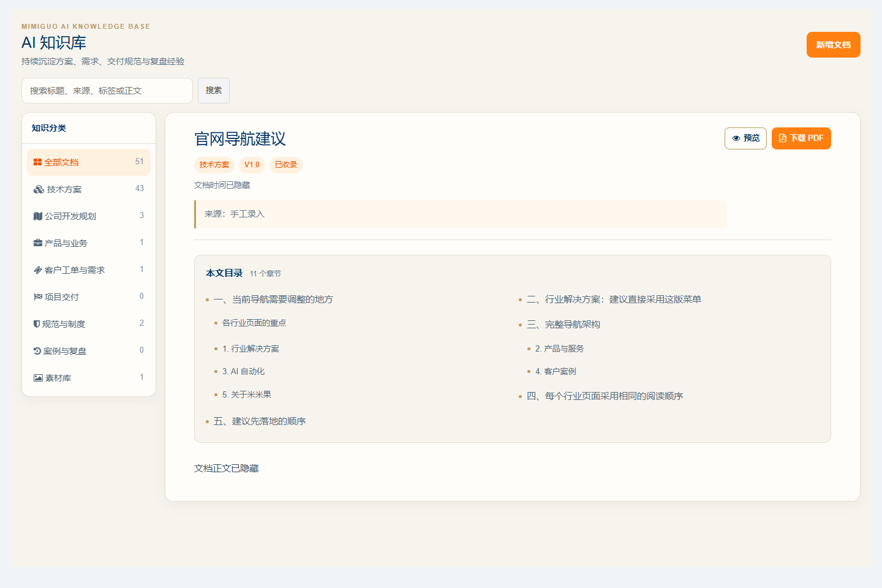The image size is (882, 588).
Task: Click the history icon beside 案例与复盘
Action: coord(37,351)
